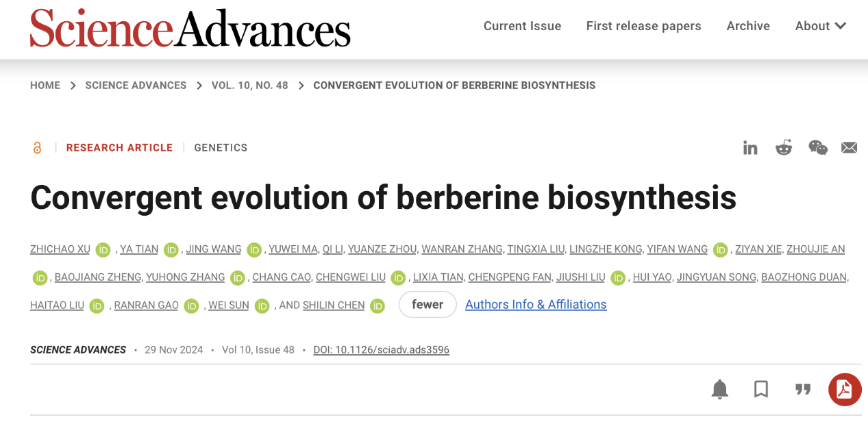This screenshot has height=426, width=868.
Task: Share article by email envelope icon
Action: (x=850, y=148)
